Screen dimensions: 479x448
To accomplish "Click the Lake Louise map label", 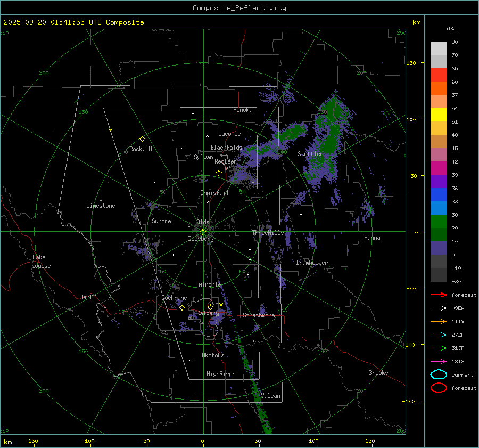I will (x=42, y=262).
